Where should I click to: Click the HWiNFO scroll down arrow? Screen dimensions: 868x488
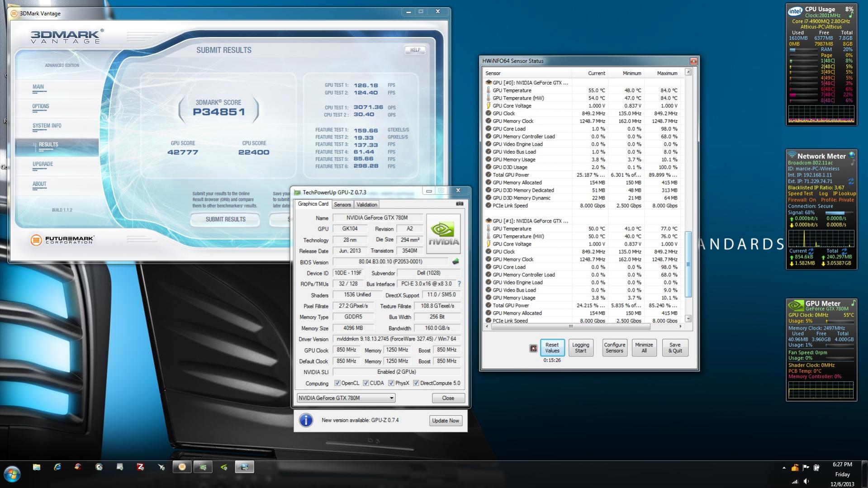(688, 319)
